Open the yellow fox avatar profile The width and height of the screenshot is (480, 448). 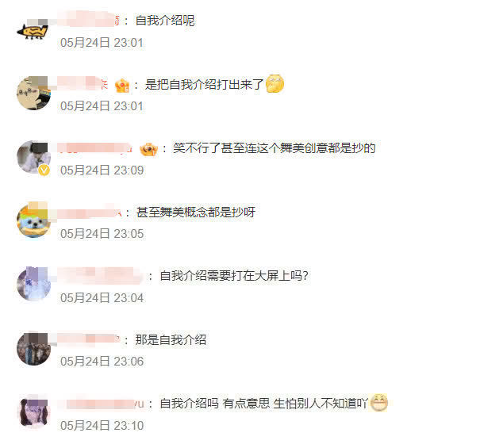[x=33, y=29]
